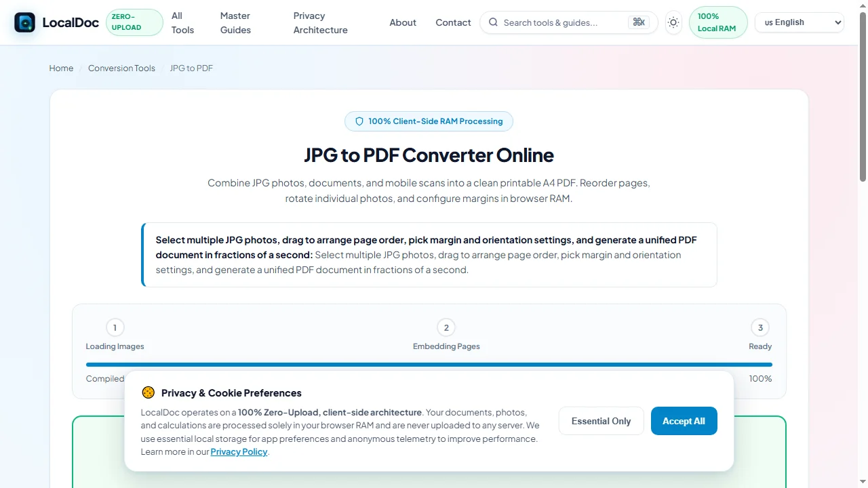Image resolution: width=868 pixels, height=488 pixels.
Task: Open the Master Guides menu
Action: coord(235,22)
